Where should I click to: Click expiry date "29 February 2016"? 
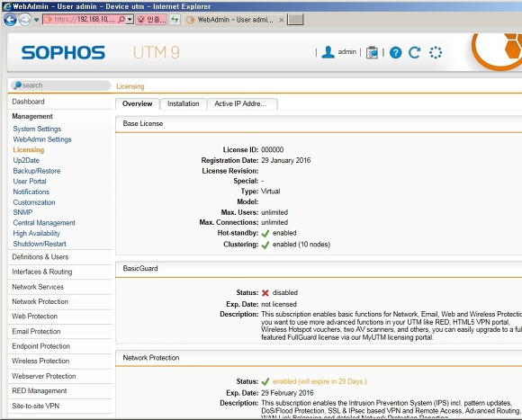pyautogui.click(x=287, y=393)
